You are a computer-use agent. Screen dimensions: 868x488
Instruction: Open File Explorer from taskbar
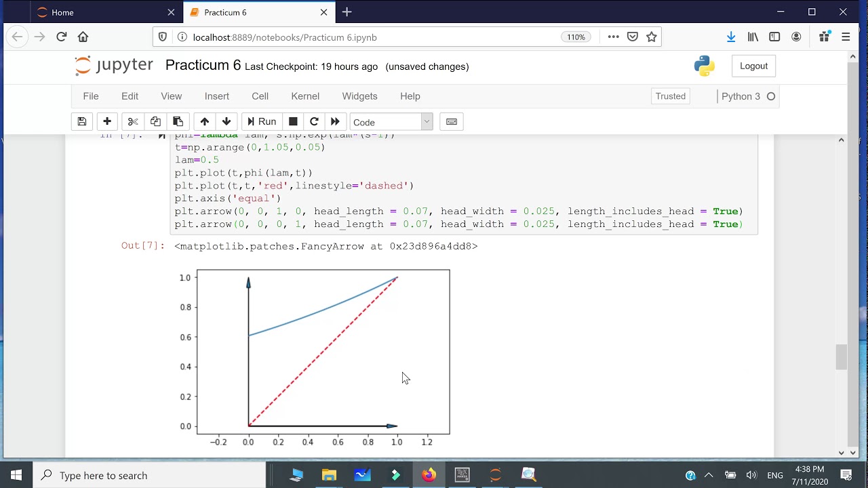click(329, 475)
